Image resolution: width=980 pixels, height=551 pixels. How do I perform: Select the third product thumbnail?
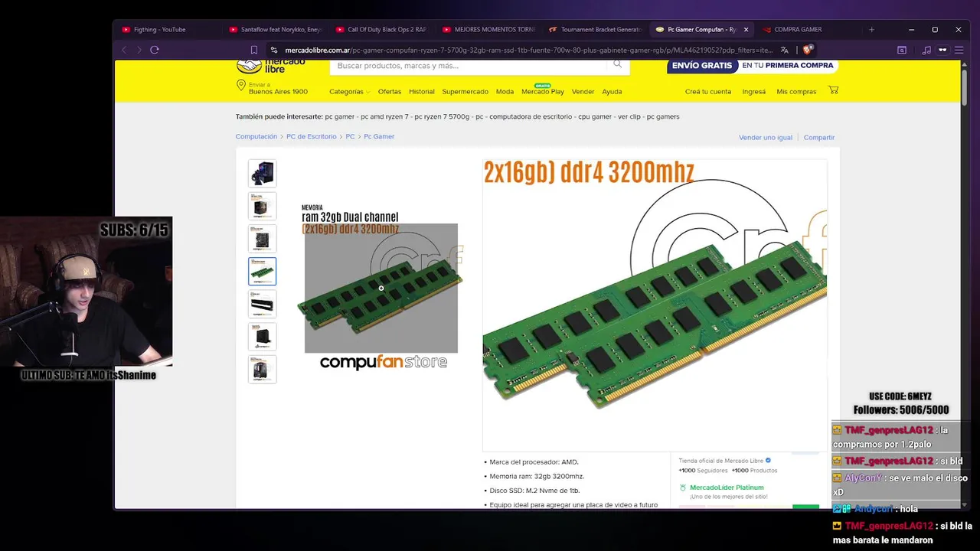pyautogui.click(x=262, y=239)
